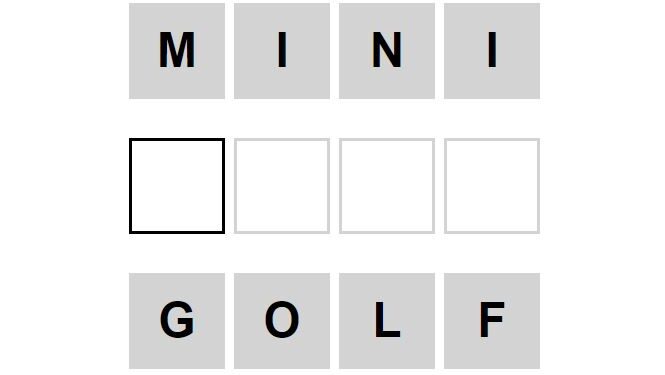Viewport: 665px width, 375px height.
Task: Click the O letter tile
Action: coord(282,321)
